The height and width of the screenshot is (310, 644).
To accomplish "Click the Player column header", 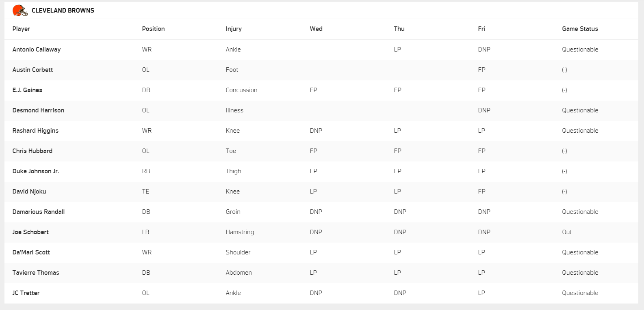I will [x=21, y=29].
